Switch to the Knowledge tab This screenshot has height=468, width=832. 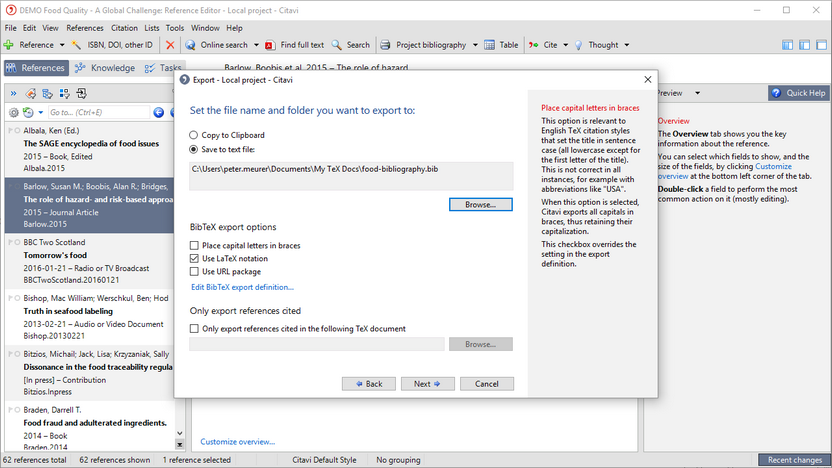(x=105, y=68)
